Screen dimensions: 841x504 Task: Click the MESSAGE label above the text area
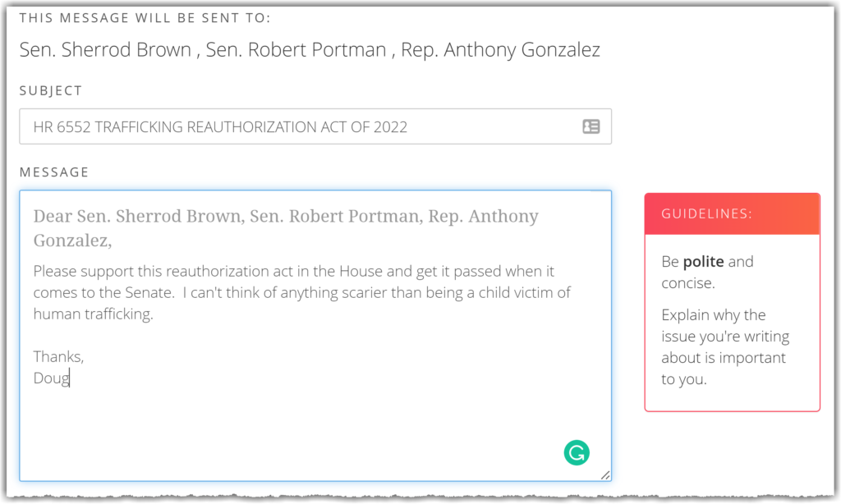[54, 172]
